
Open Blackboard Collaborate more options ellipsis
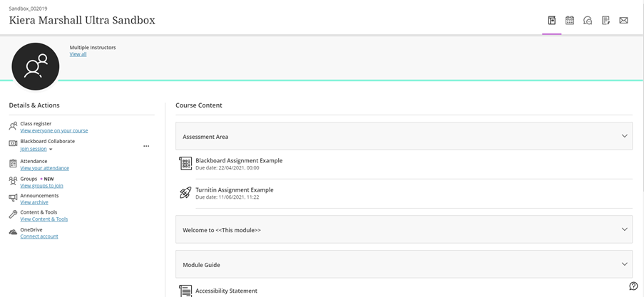coord(146,146)
